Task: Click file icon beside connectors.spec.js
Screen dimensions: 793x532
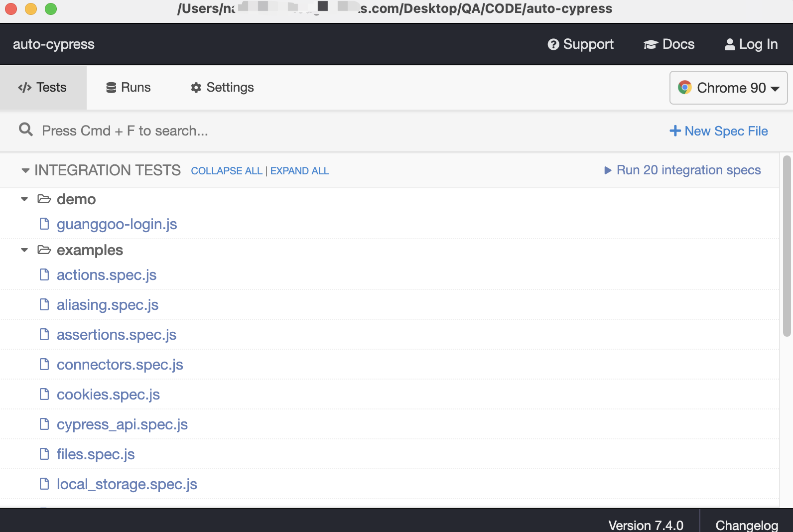Action: pos(44,365)
